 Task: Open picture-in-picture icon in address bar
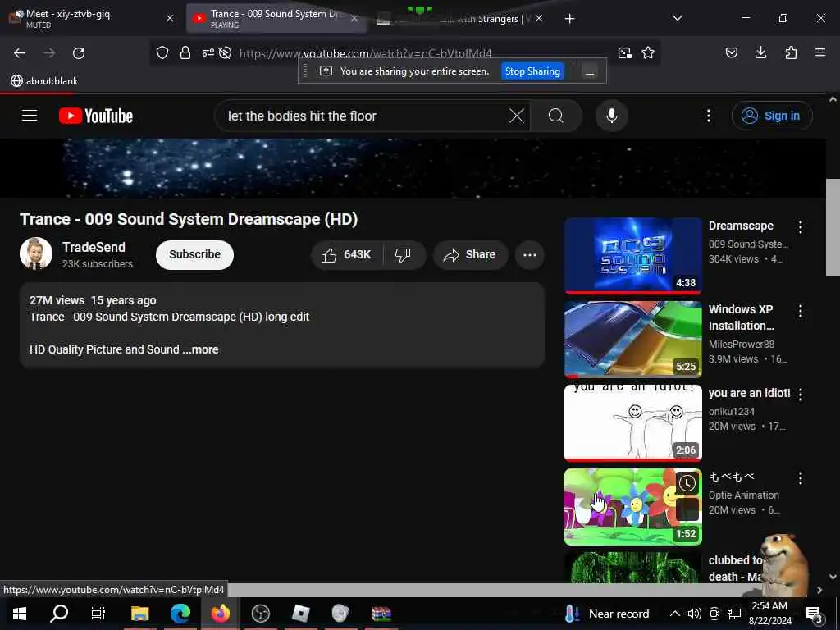(x=624, y=52)
